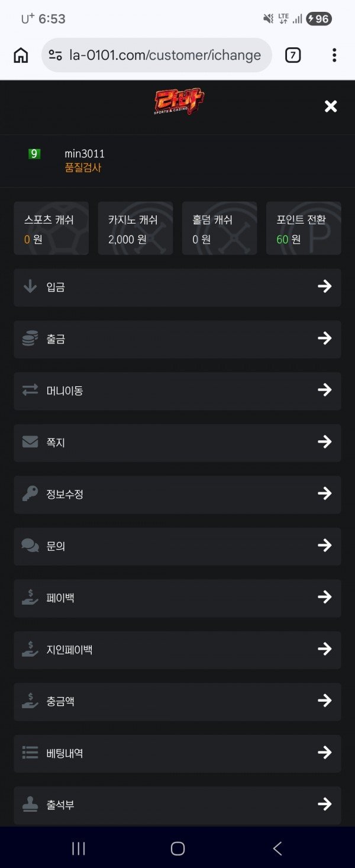Tap the 문의 chat bubbles icon

click(30, 546)
